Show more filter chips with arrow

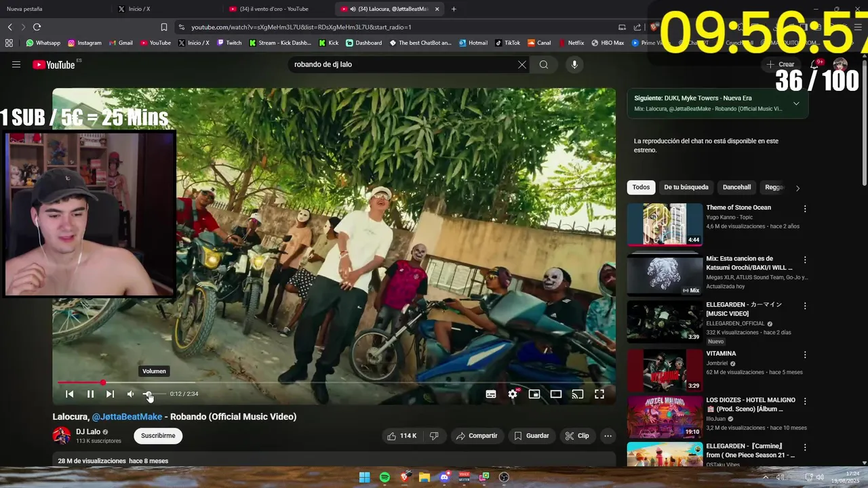pos(797,188)
